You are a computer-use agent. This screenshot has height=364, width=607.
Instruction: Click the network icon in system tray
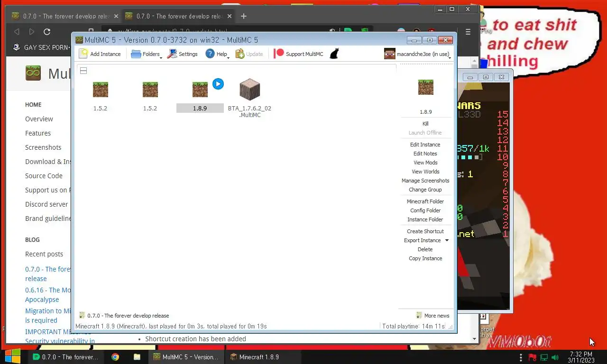pos(544,357)
